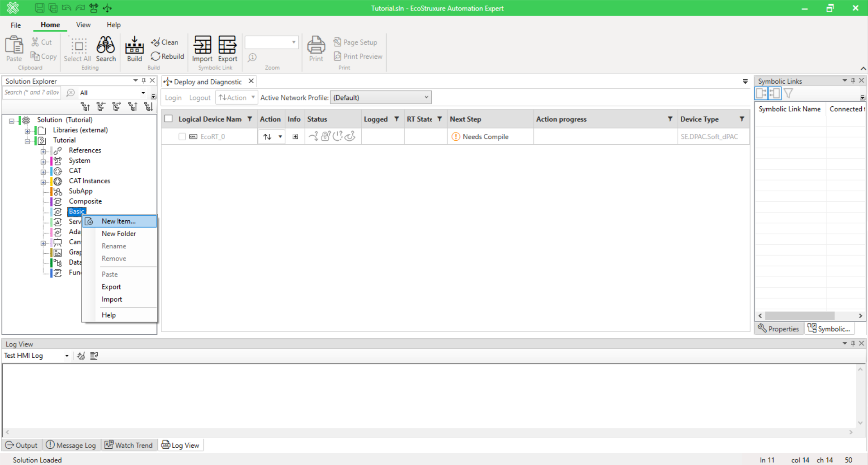
Task: Click the Login button
Action: point(173,98)
